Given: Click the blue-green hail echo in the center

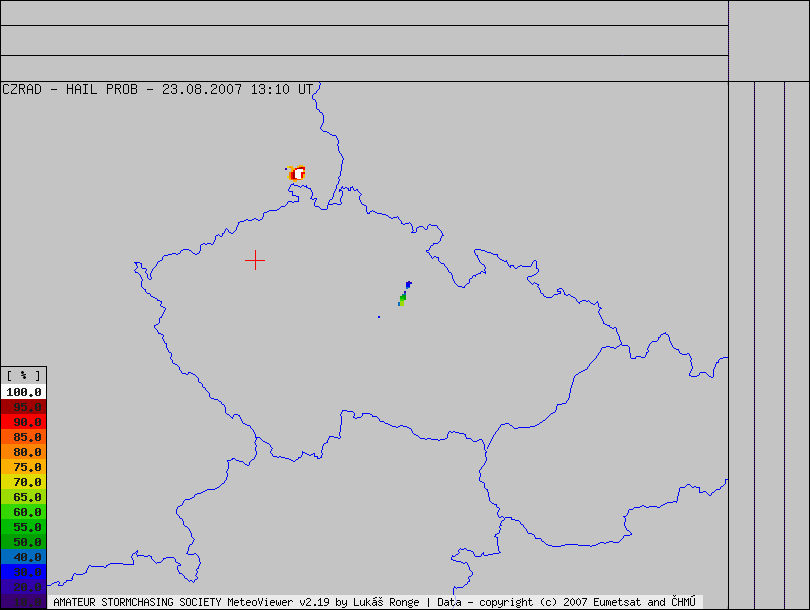Looking at the screenshot, I should pyautogui.click(x=404, y=294).
